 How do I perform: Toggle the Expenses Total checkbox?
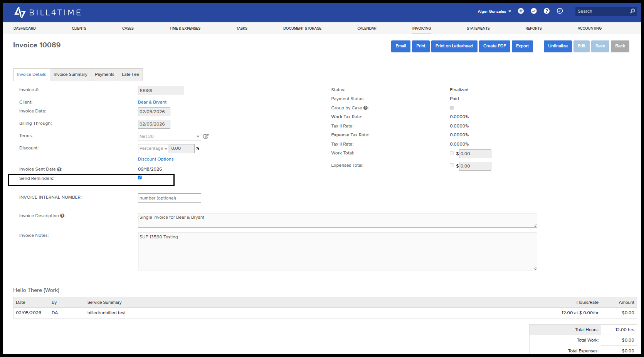click(452, 165)
